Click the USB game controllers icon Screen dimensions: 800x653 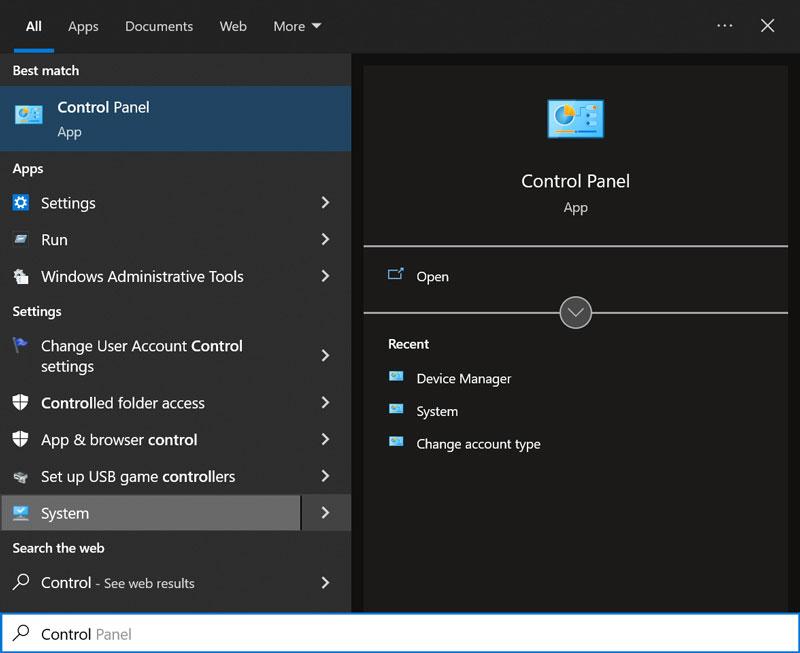click(20, 476)
